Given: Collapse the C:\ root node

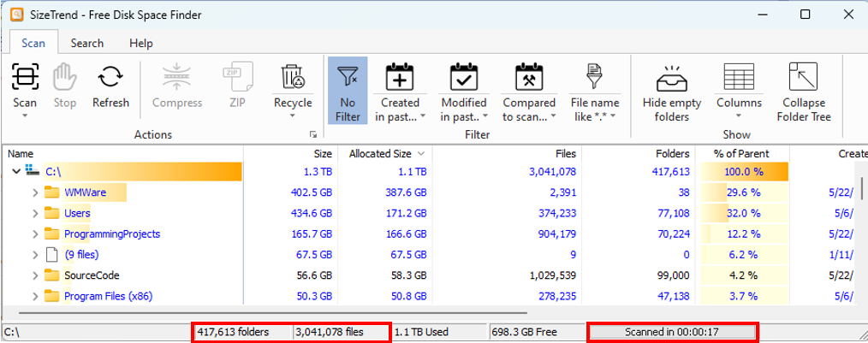Looking at the screenshot, I should tap(16, 172).
